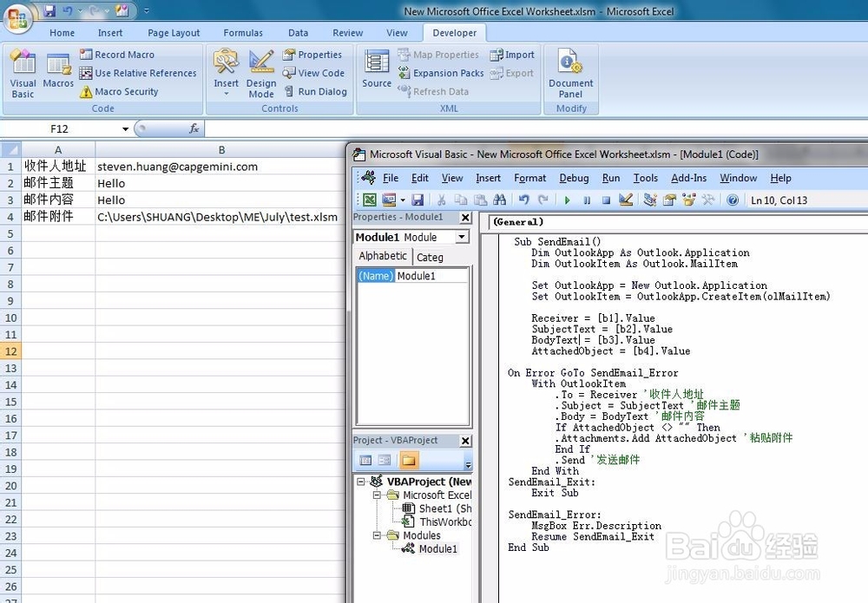The width and height of the screenshot is (868, 603).
Task: Click View Microsoft Excel icon in VBA toolbar
Action: coord(369,200)
